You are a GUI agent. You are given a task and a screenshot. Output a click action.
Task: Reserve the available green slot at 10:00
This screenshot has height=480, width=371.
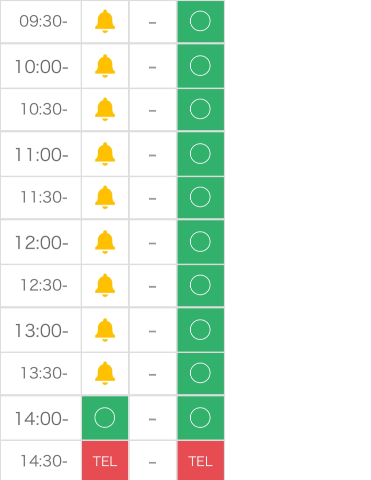[201, 66]
